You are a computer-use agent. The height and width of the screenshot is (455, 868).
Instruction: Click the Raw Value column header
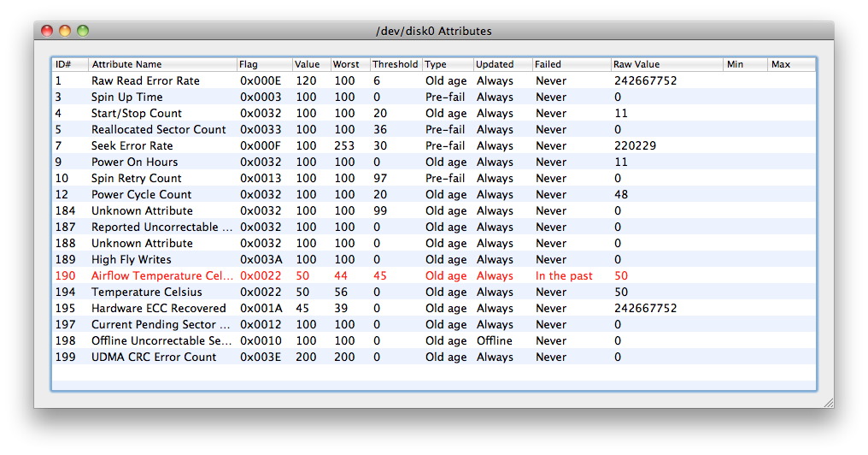pyautogui.click(x=667, y=64)
